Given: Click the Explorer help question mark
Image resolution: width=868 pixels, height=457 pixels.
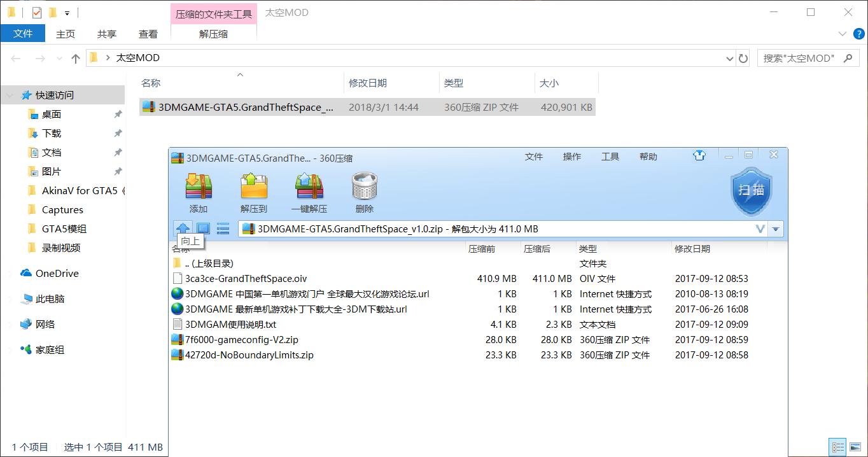Looking at the screenshot, I should (x=858, y=34).
